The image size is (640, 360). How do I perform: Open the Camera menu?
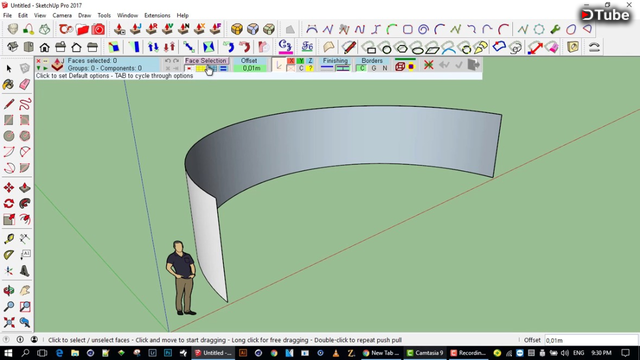pyautogui.click(x=62, y=16)
